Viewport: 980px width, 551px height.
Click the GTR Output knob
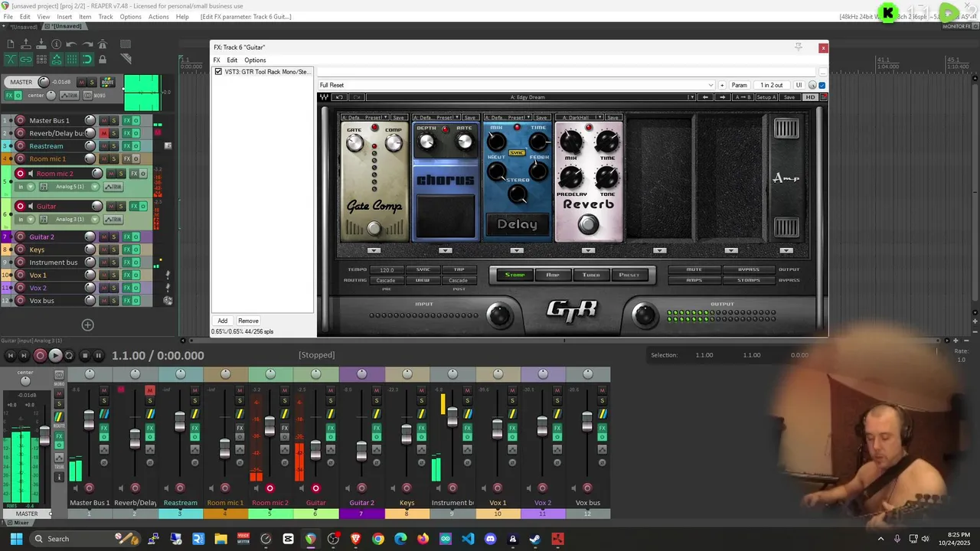(x=644, y=314)
